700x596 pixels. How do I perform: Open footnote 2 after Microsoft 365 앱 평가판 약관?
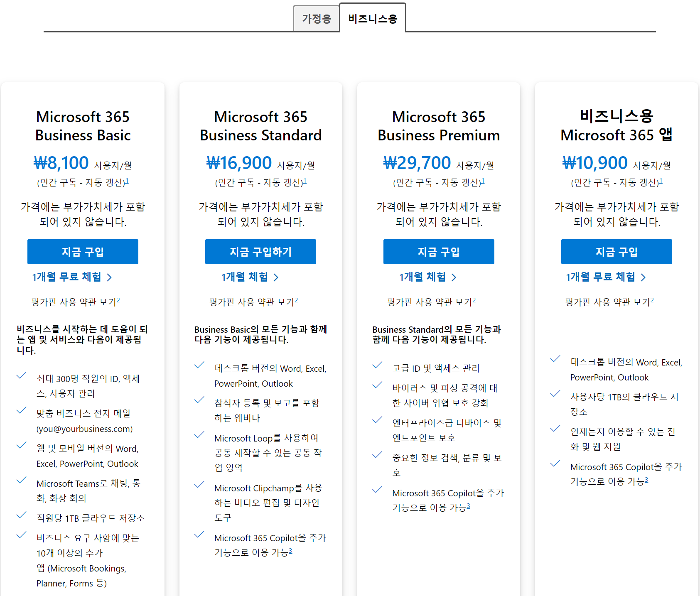[652, 300]
